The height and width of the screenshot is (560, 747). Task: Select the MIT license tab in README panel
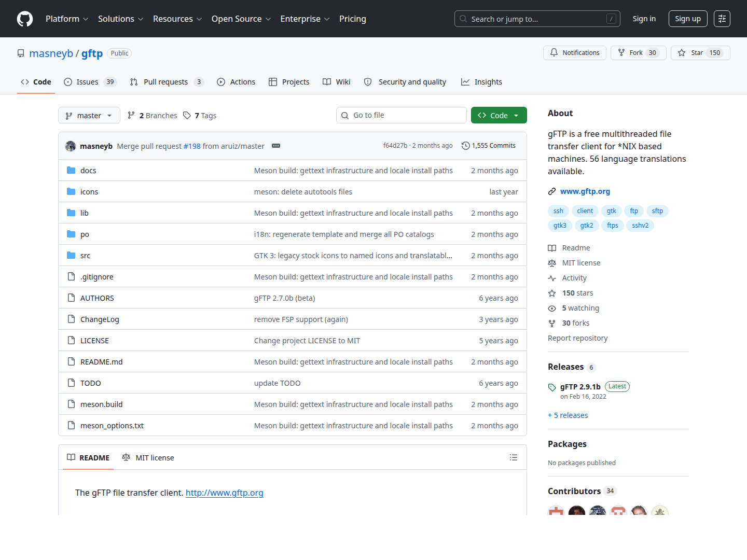coord(148,457)
